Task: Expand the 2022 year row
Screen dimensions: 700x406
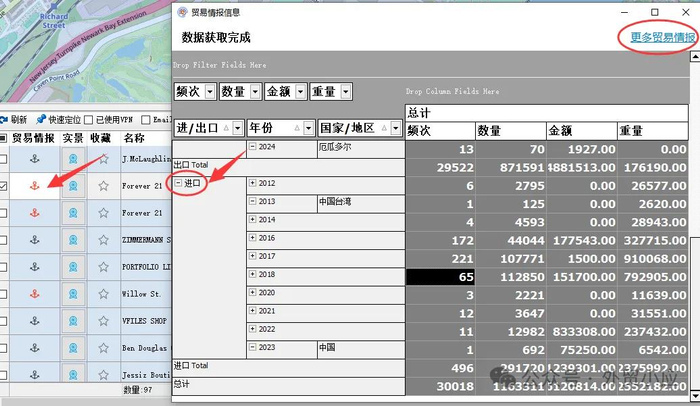Action: (253, 329)
